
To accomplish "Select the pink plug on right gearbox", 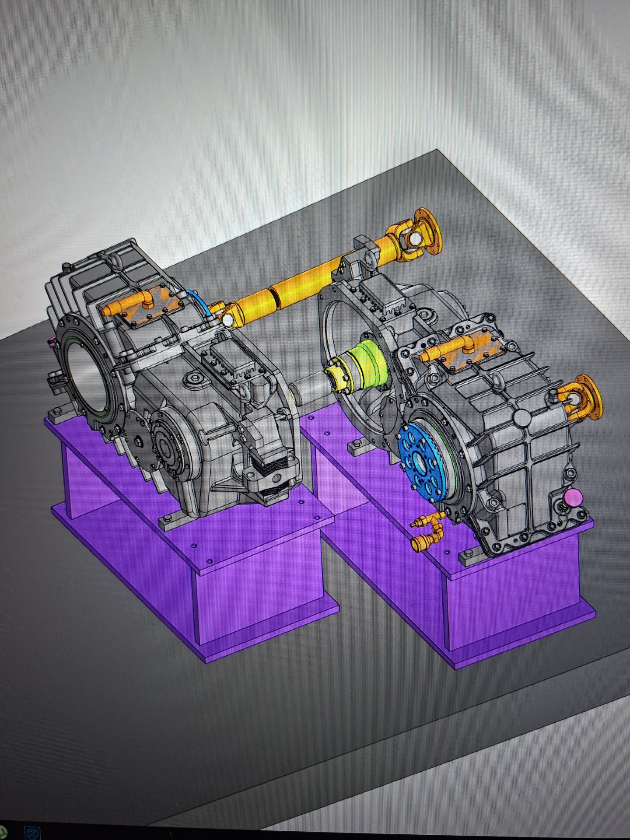I will (573, 498).
